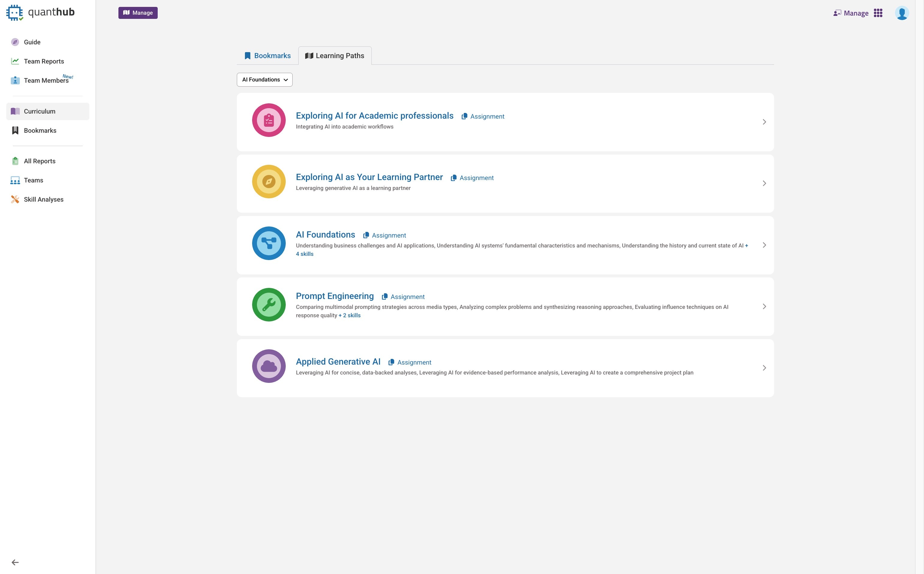Open the Exploring AI as Your Learning Partner link

tap(369, 177)
